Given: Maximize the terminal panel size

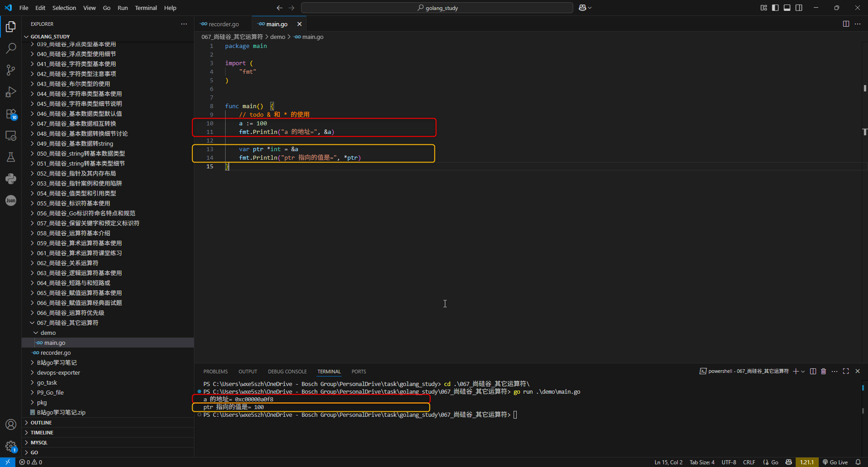Looking at the screenshot, I should [x=846, y=372].
